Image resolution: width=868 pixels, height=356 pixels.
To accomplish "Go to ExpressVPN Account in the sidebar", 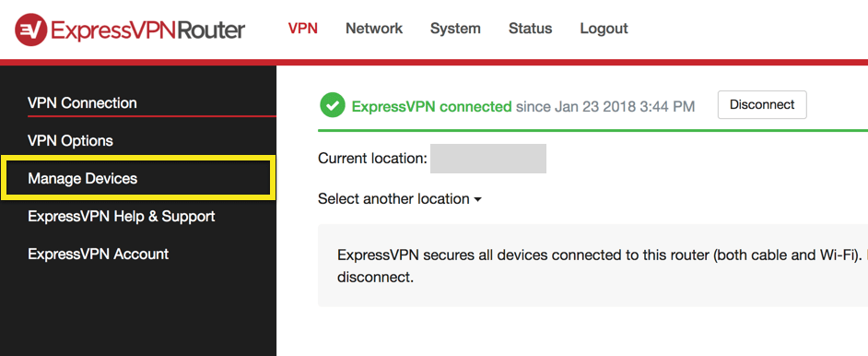I will (98, 255).
